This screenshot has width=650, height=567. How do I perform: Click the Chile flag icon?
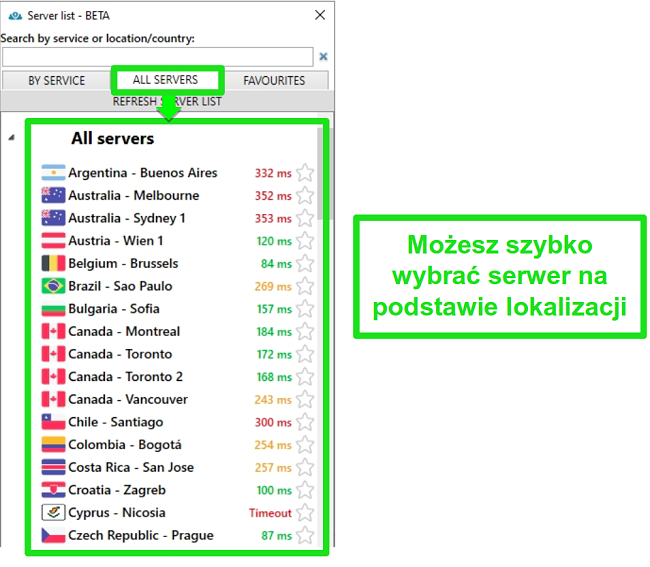coord(53,422)
